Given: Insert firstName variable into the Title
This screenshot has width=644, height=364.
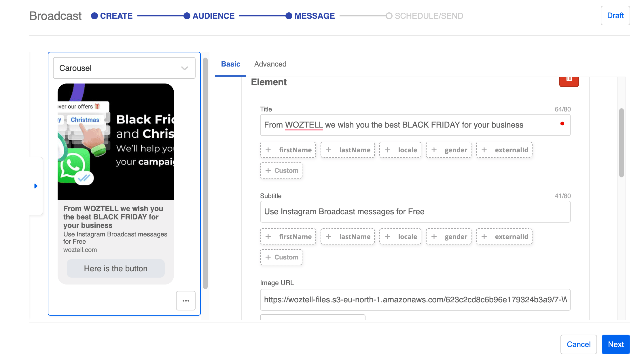Looking at the screenshot, I should tap(288, 150).
